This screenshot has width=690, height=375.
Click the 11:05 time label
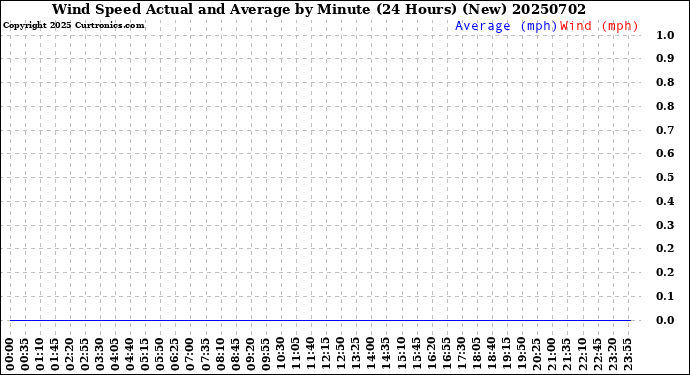(296, 355)
